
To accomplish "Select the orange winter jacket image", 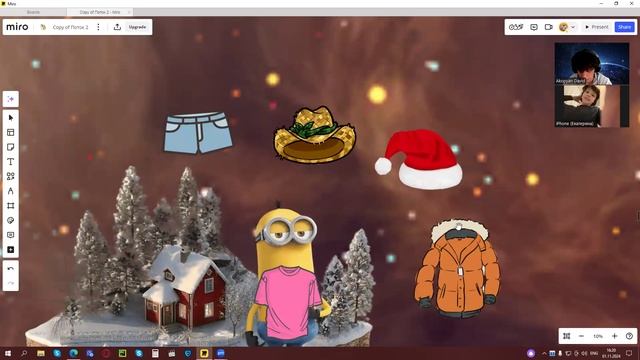I will 458,269.
